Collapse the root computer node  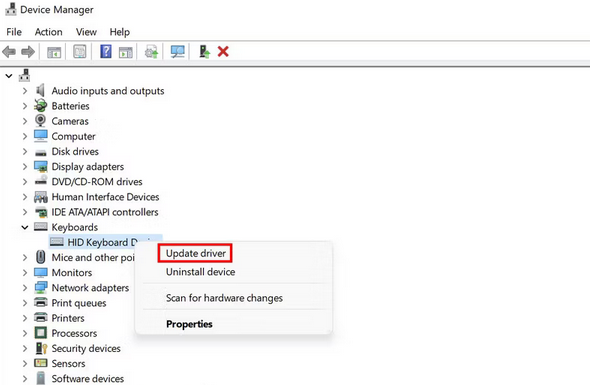9,76
